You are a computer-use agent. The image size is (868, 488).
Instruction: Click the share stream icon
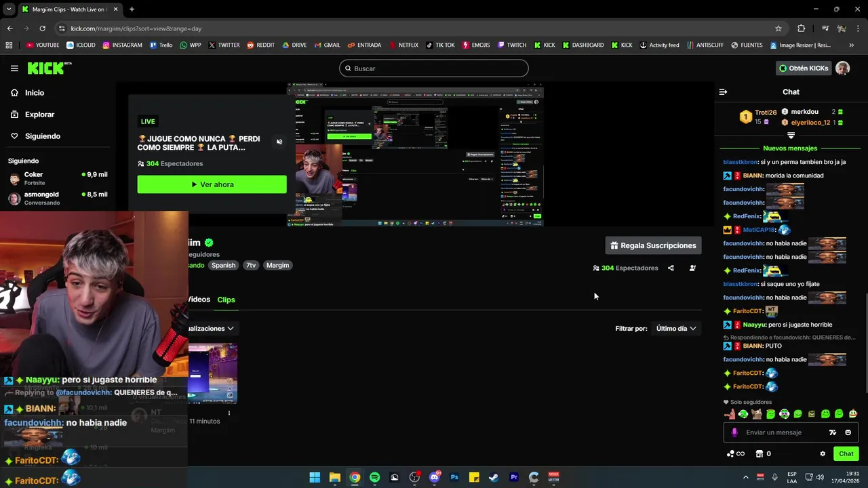click(671, 268)
